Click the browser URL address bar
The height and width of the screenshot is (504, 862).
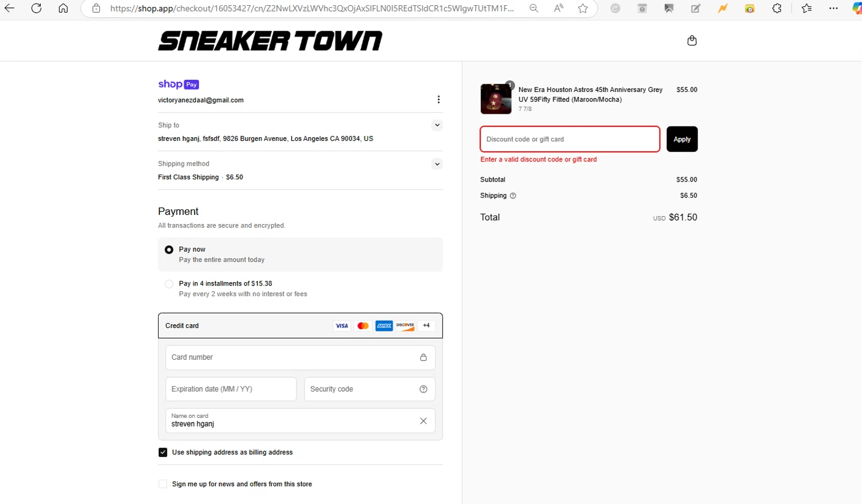click(312, 8)
